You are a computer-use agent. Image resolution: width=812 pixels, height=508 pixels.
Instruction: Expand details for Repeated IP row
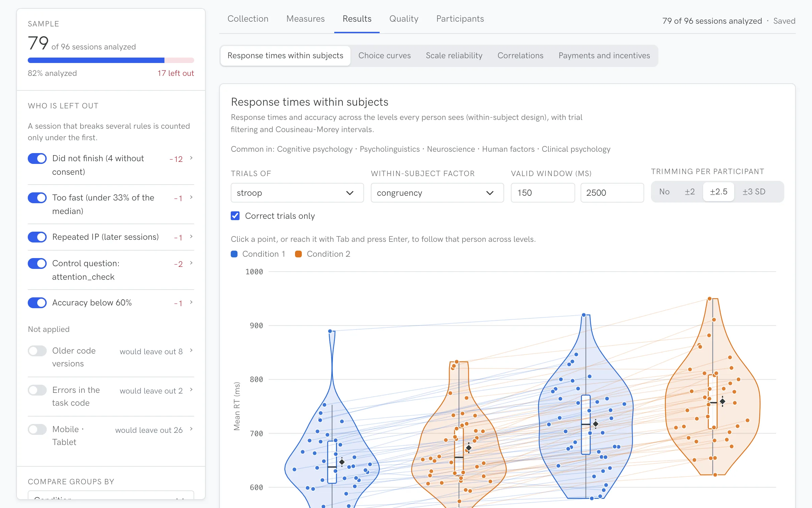(191, 236)
